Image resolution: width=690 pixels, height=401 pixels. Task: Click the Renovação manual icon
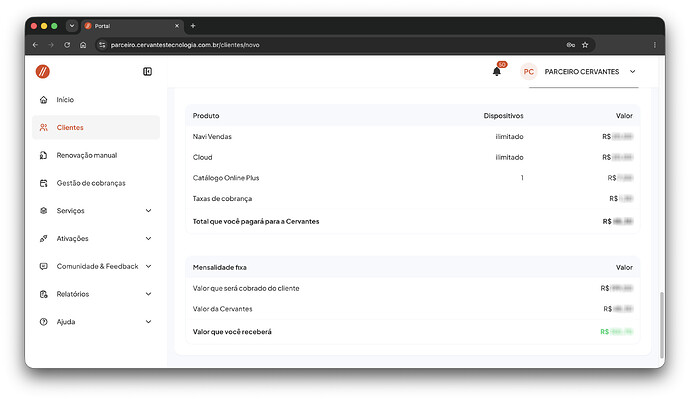pos(44,155)
